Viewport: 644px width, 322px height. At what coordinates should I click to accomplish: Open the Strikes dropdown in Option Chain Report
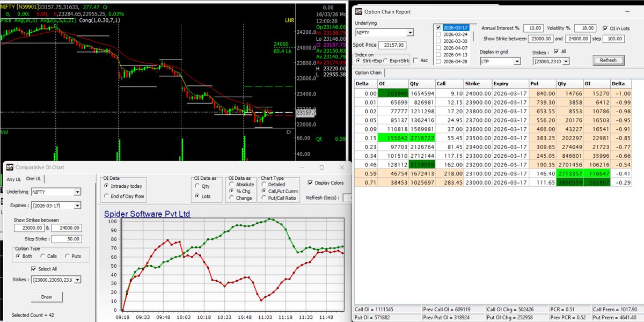pos(566,62)
